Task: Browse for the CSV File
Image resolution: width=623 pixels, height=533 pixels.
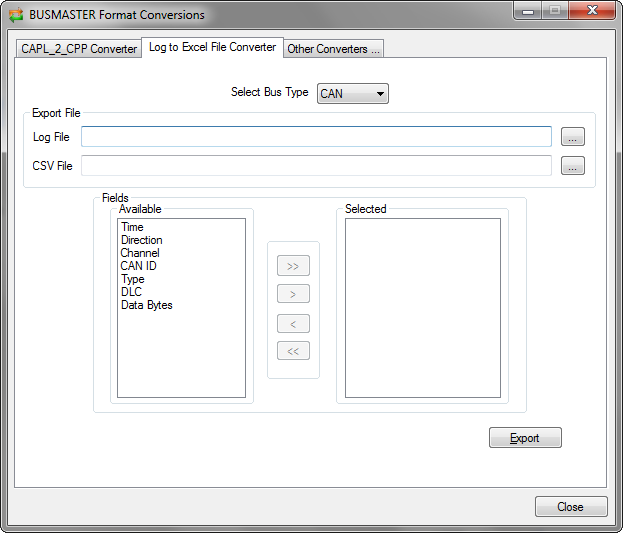Action: 573,166
